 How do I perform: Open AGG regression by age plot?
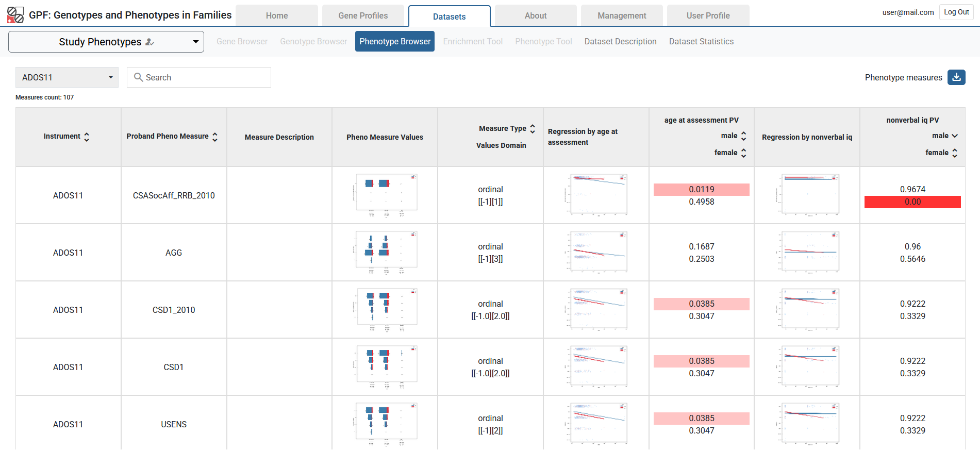(x=596, y=252)
